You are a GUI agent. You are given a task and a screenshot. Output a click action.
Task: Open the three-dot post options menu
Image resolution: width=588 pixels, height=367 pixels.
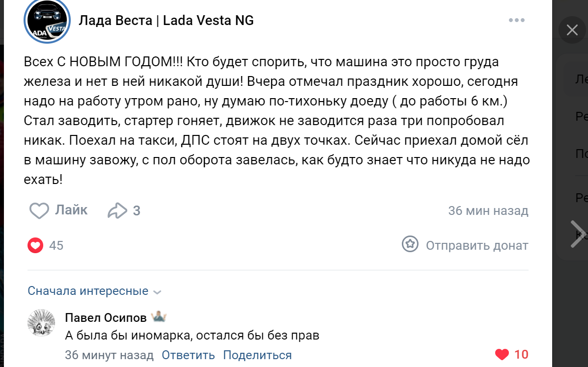(x=517, y=21)
